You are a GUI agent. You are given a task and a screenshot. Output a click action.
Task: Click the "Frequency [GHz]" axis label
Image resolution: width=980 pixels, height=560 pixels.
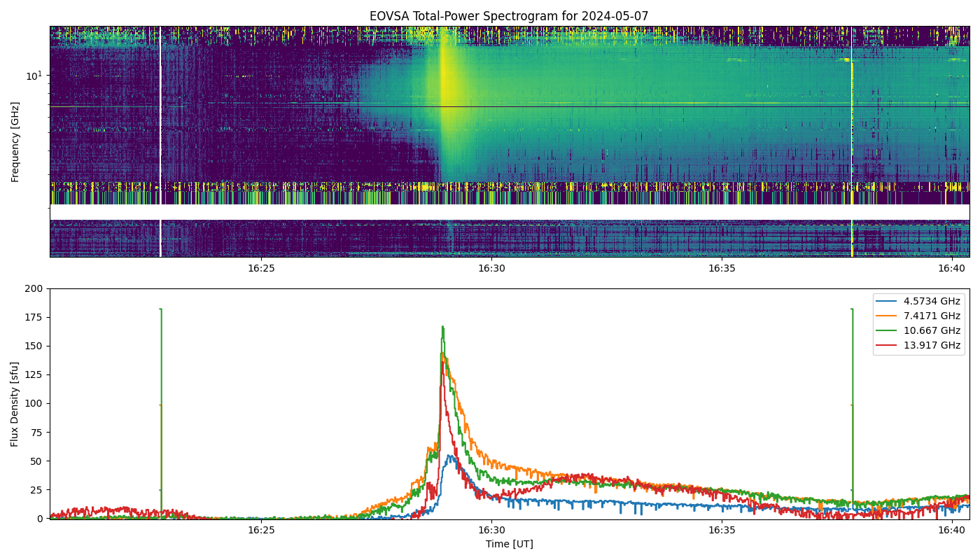(x=15, y=142)
